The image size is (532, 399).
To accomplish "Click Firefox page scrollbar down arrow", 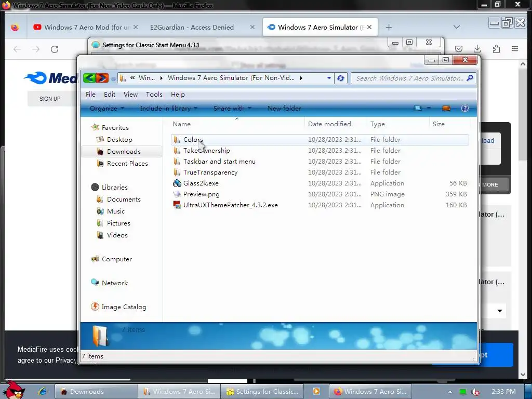I will pos(523,374).
